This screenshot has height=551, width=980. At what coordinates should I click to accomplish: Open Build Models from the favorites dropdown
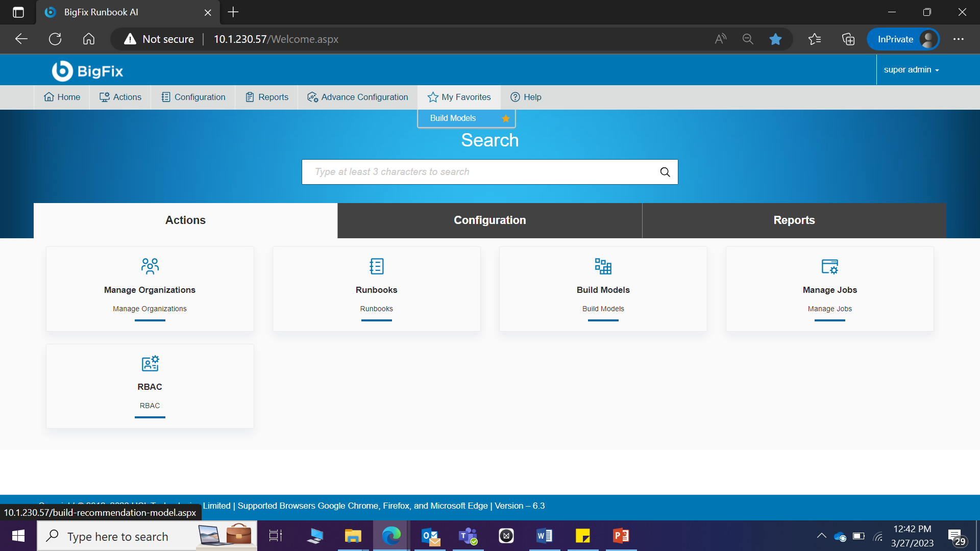click(x=453, y=118)
